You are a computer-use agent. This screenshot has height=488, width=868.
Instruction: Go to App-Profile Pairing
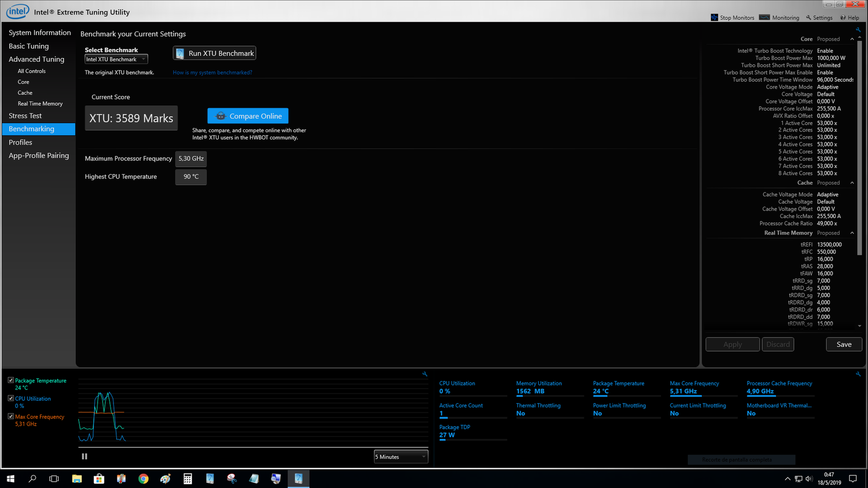click(39, 155)
